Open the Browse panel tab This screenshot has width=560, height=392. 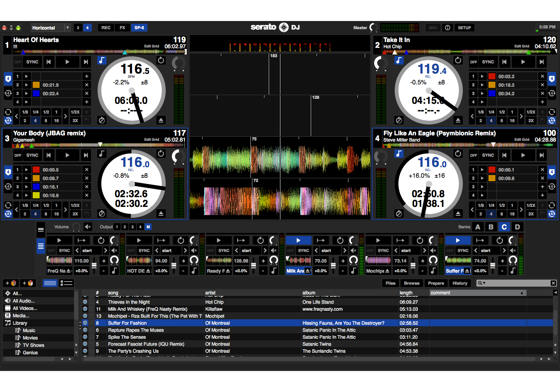tap(411, 283)
